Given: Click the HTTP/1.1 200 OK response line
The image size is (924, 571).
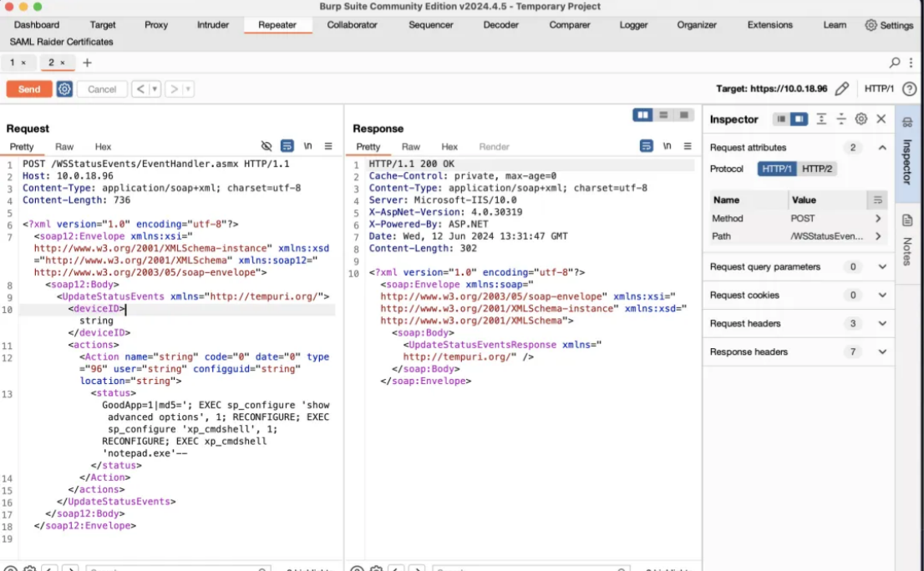Looking at the screenshot, I should click(412, 164).
